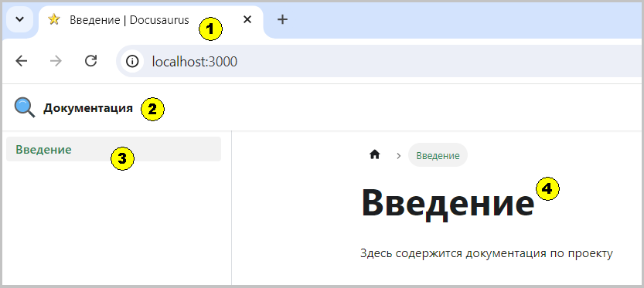The image size is (644, 288).
Task: Click the Введение breadcrumb item
Action: pos(438,155)
